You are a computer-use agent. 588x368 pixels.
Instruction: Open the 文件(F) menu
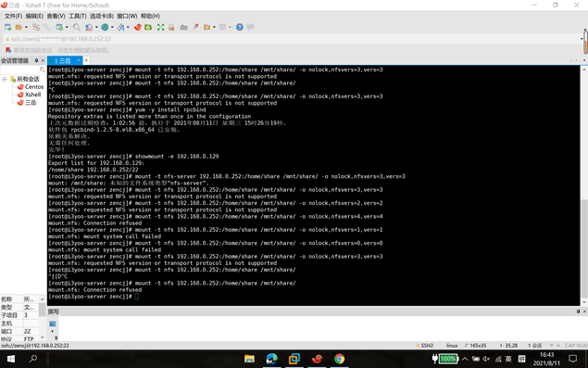(13, 16)
